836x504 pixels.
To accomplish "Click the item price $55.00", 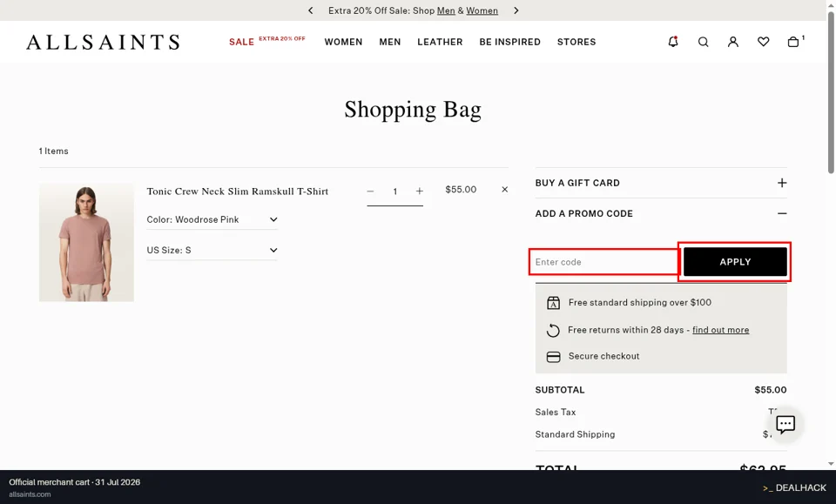I will coord(461,190).
